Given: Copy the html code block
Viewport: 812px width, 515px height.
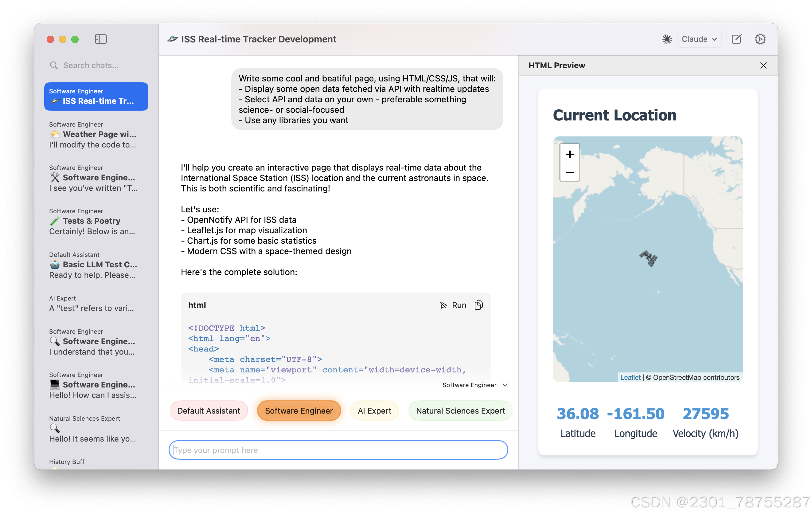Looking at the screenshot, I should click(478, 305).
